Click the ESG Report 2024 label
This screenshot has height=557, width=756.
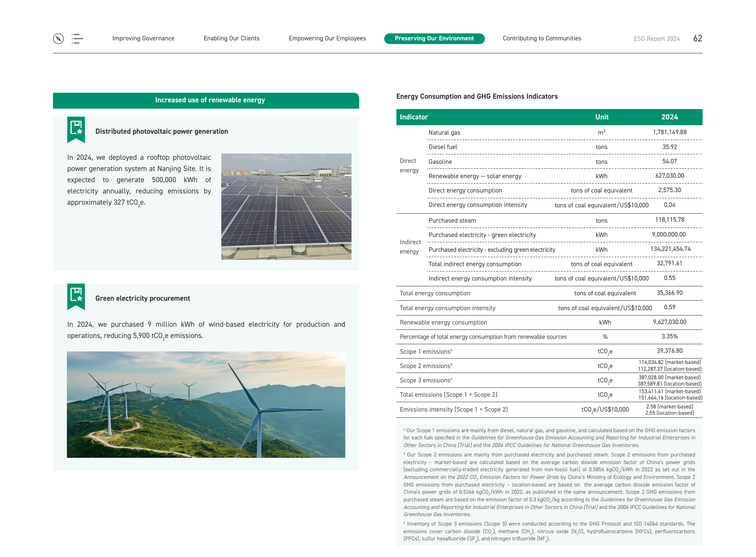(x=657, y=39)
